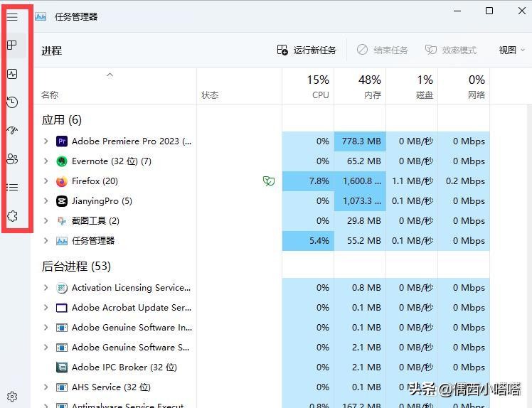Open the Services sidebar icon

pyautogui.click(x=12, y=215)
